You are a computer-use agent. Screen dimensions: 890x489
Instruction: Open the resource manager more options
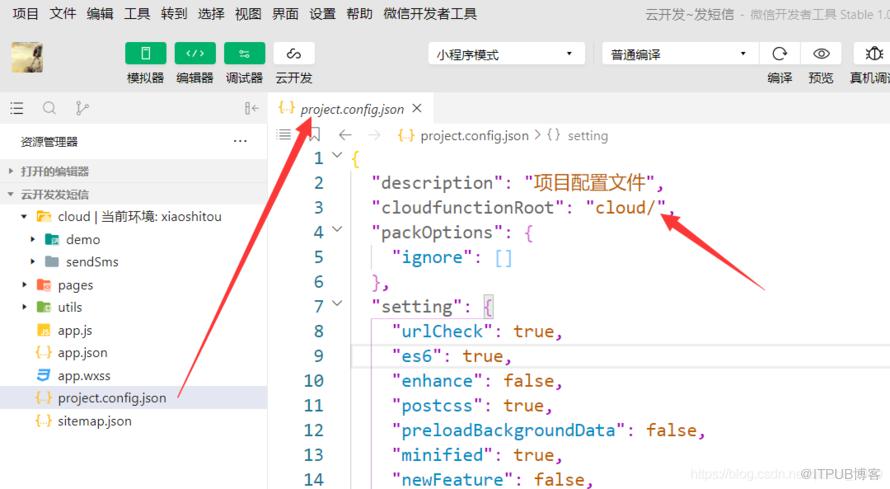pyautogui.click(x=240, y=141)
